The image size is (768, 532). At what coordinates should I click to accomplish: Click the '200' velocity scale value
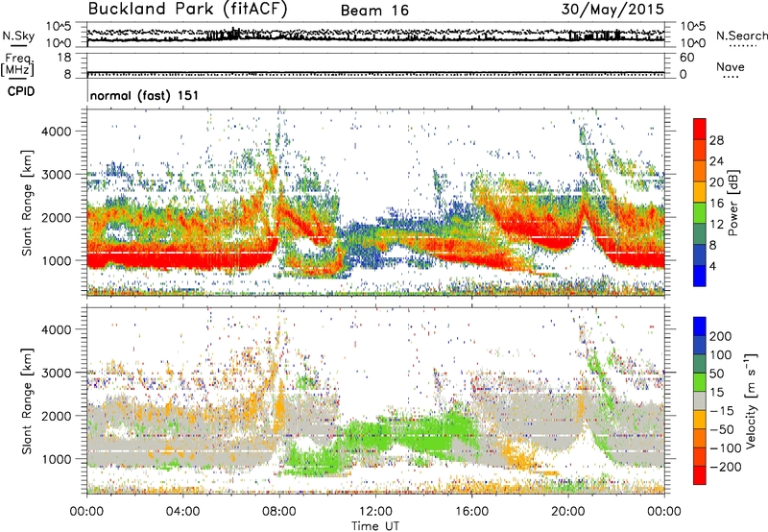tap(721, 336)
